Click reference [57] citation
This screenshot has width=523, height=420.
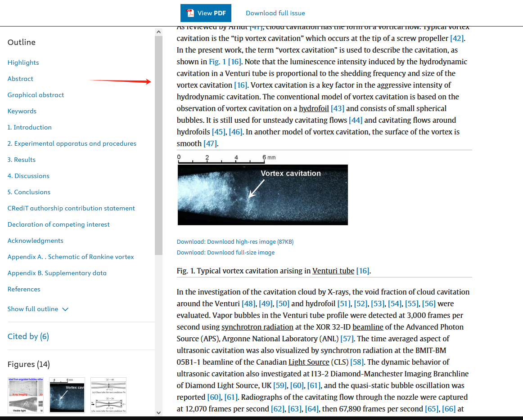tap(347, 339)
